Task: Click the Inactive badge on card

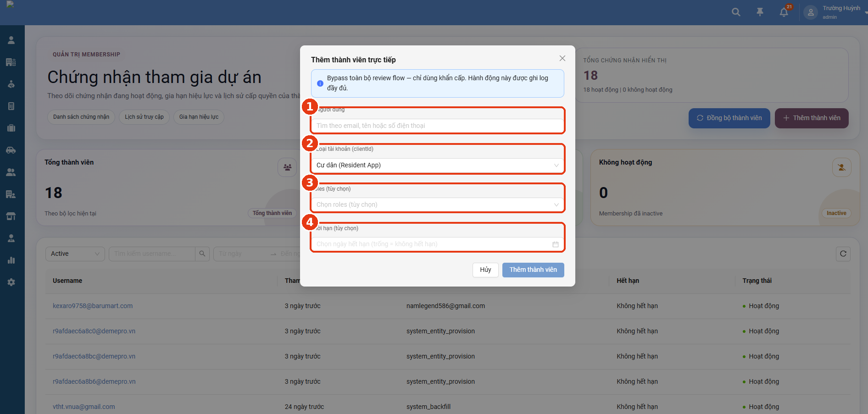Action: click(x=836, y=213)
